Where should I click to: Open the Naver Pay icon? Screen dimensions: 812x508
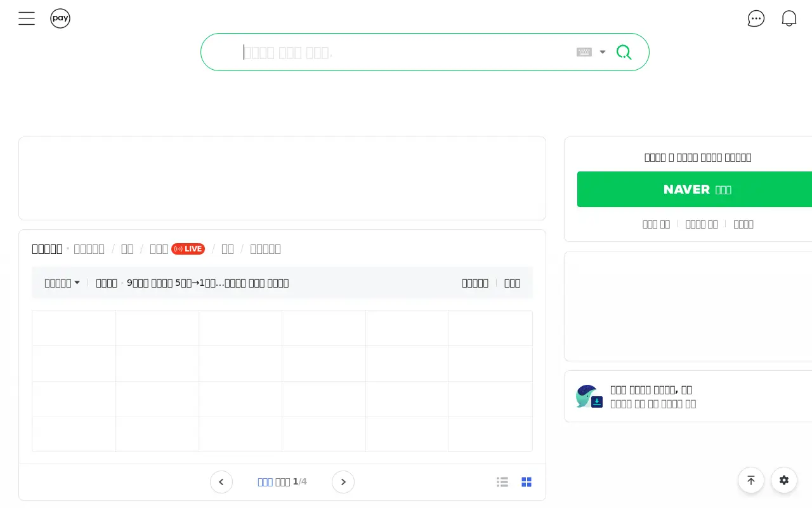tap(60, 18)
